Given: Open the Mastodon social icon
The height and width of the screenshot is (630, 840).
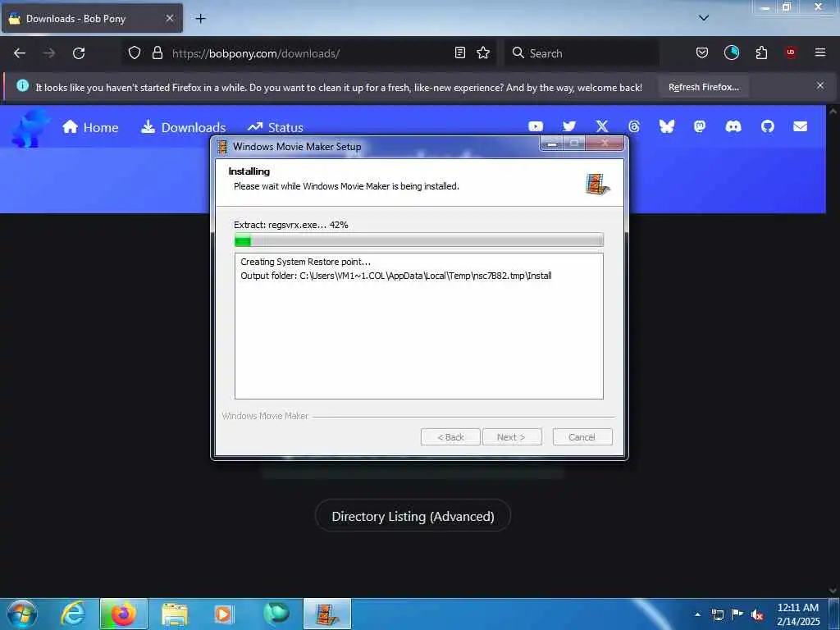Looking at the screenshot, I should [x=700, y=126].
